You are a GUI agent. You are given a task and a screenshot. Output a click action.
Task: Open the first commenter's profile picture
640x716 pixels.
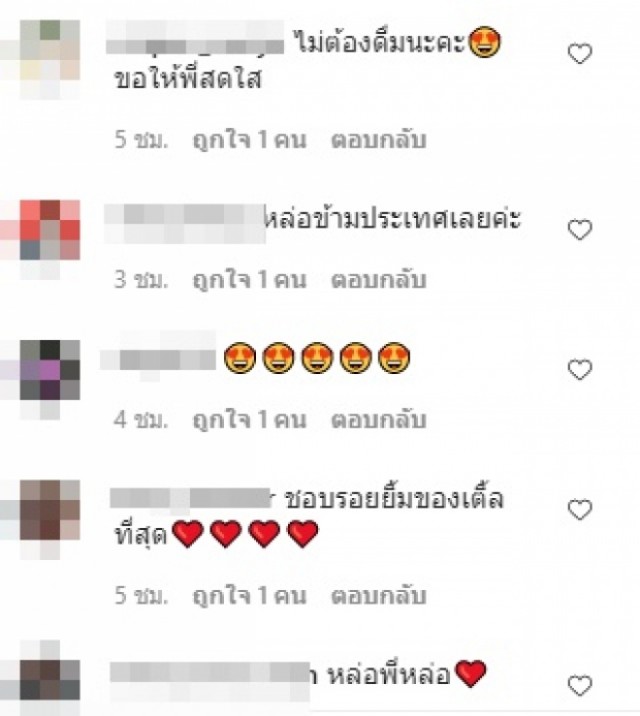(50, 59)
